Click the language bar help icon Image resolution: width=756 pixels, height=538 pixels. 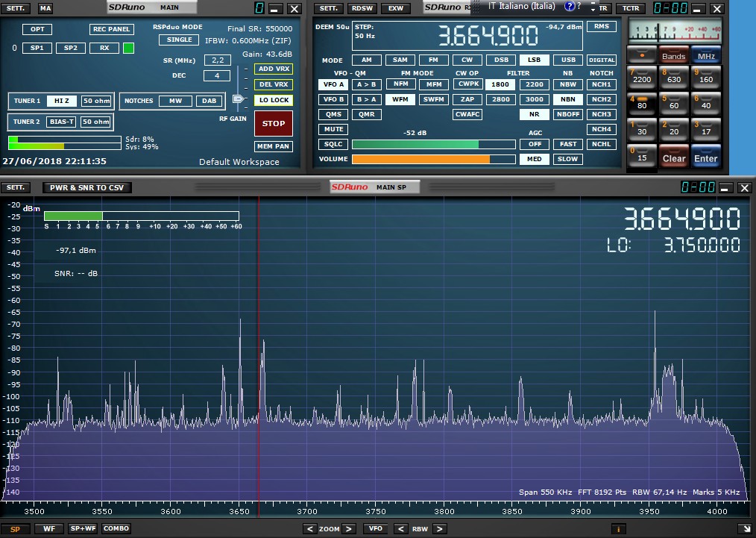(570, 6)
